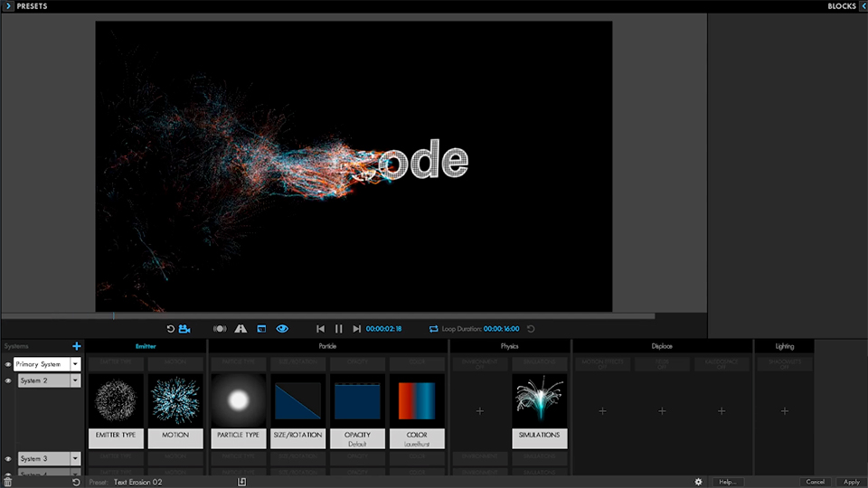Add a Shadowlets block with plus
The height and width of the screenshot is (488, 868).
pos(785,411)
